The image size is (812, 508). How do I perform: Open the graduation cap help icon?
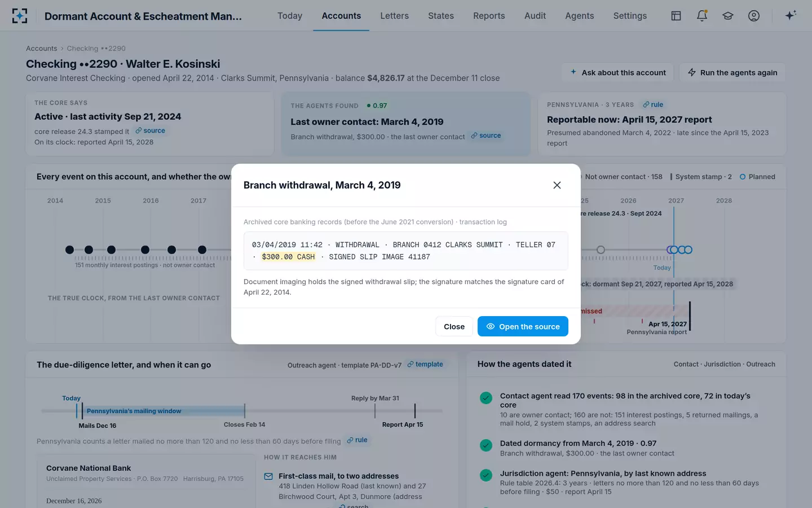728,16
